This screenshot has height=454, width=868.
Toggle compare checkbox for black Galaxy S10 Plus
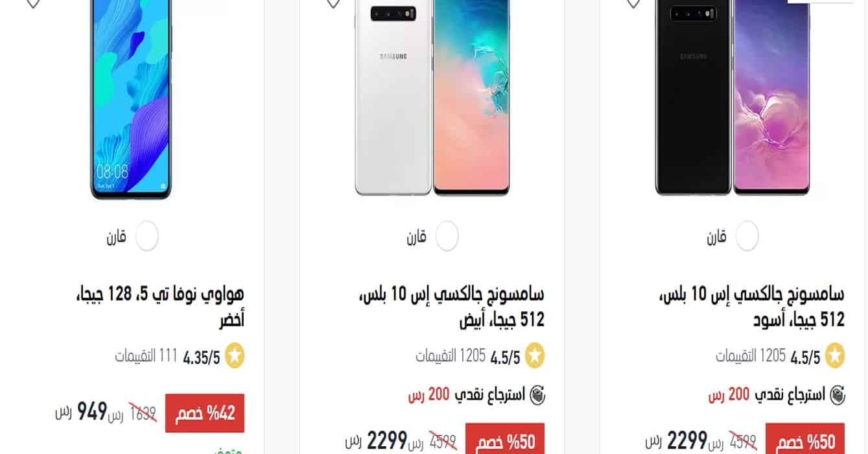tap(747, 236)
